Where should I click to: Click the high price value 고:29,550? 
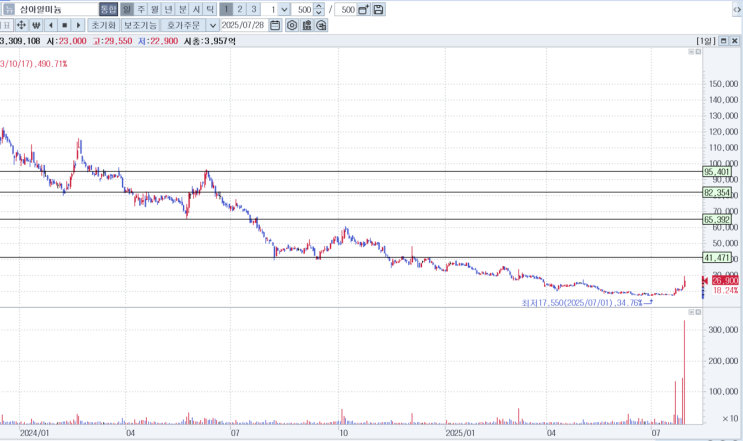(x=112, y=41)
